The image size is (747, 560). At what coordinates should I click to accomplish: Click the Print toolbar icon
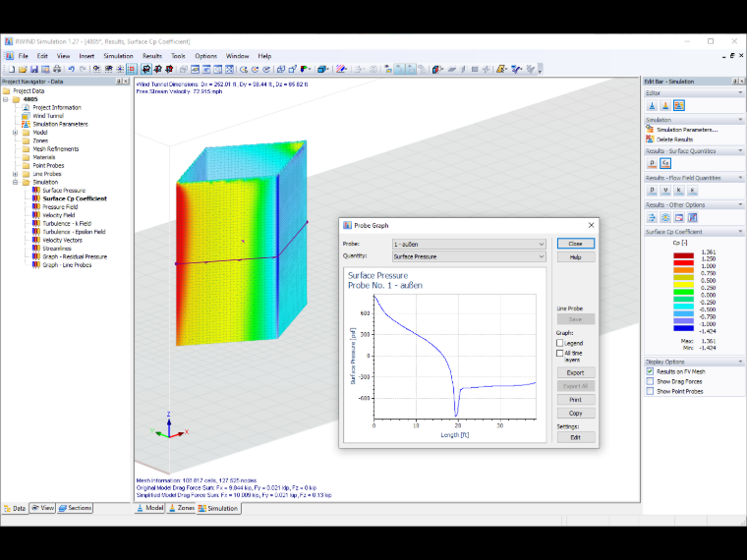pos(57,70)
